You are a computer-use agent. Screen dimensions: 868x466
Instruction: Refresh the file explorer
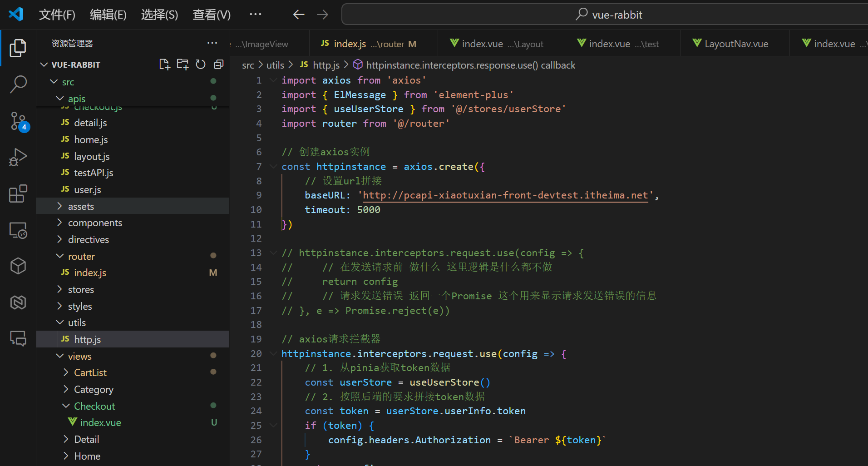pyautogui.click(x=201, y=64)
